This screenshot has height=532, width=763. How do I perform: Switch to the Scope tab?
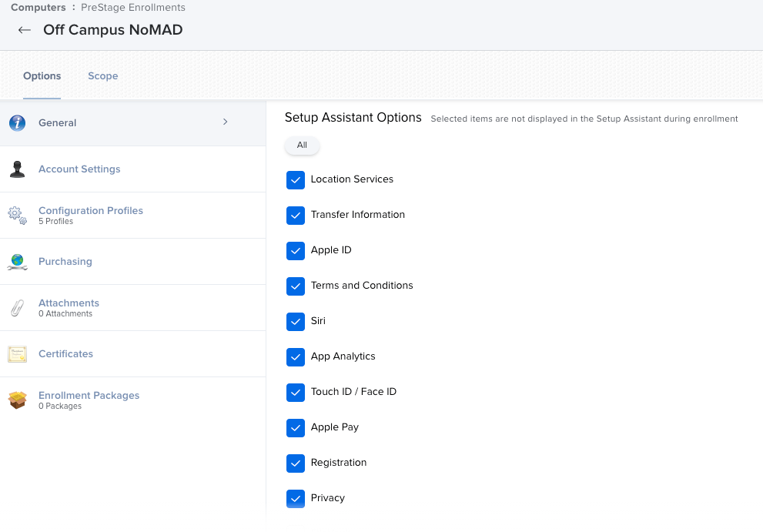(x=102, y=76)
